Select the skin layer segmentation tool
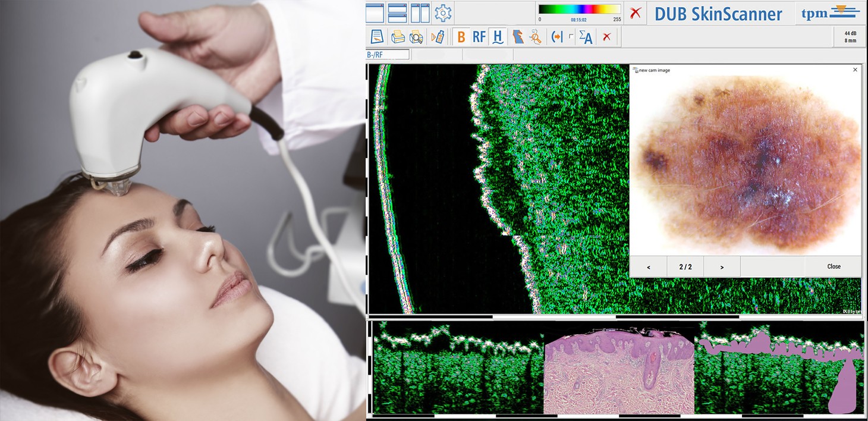This screenshot has width=868, height=421. (518, 37)
